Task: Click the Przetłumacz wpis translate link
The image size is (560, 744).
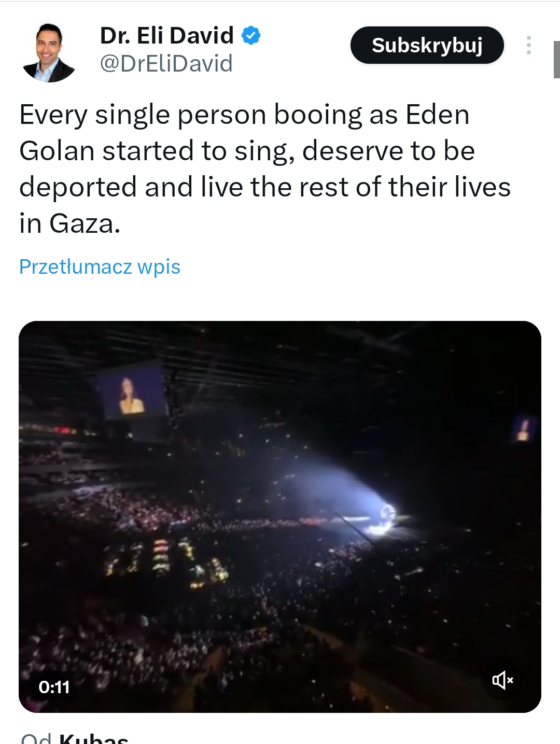Action: (x=100, y=266)
